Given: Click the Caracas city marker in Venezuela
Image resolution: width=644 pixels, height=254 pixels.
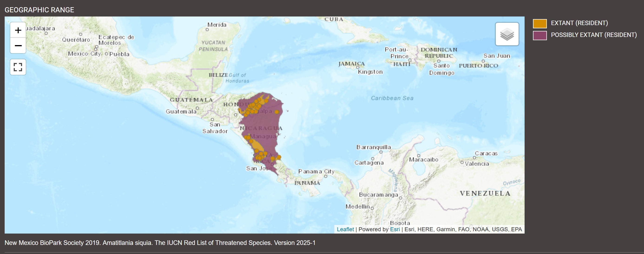Looking at the screenshot, I should 474,158.
